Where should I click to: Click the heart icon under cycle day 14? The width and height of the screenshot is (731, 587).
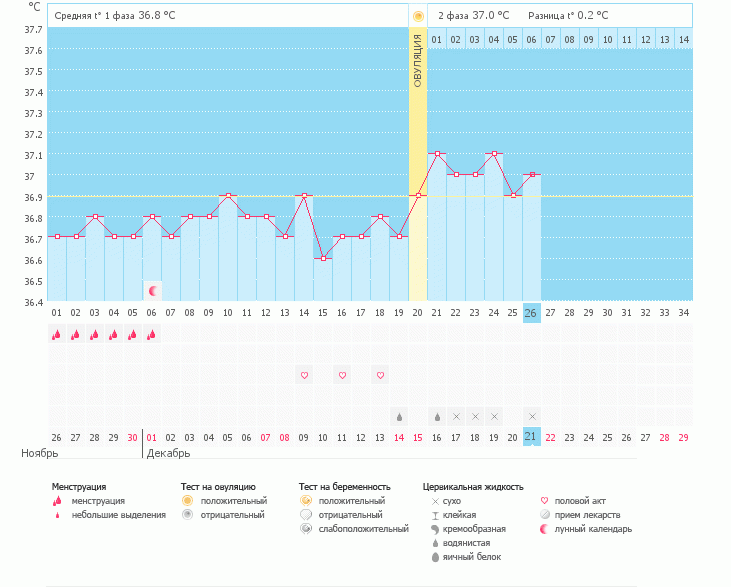304,375
